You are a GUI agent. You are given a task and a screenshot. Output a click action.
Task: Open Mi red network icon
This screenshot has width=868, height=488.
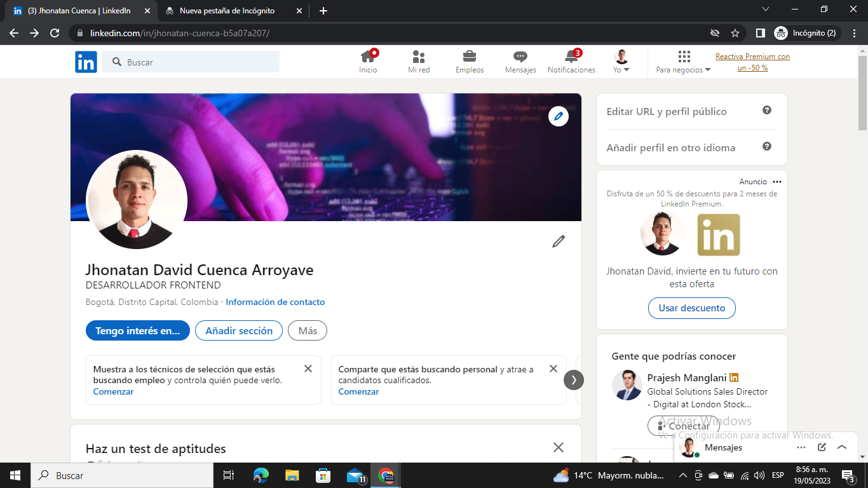coord(419,62)
